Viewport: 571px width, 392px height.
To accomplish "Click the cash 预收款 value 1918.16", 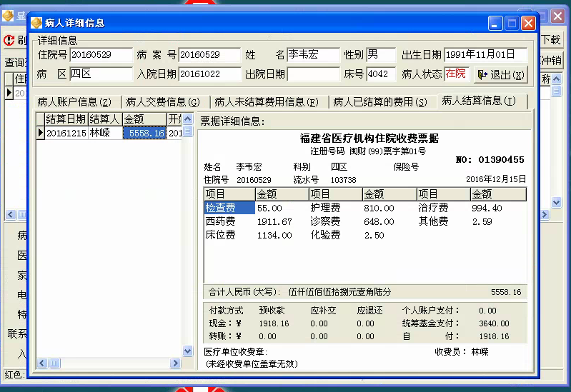I will pos(274,323).
